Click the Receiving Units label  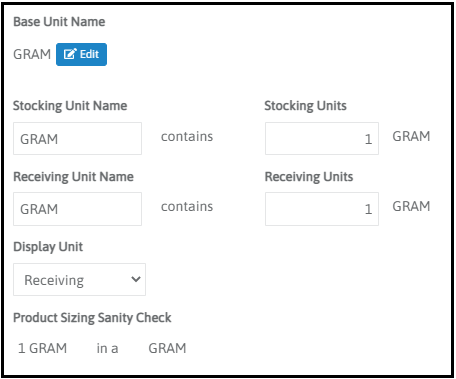309,177
